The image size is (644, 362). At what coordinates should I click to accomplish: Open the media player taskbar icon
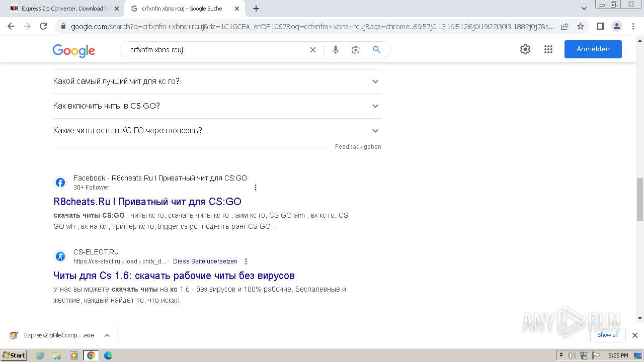tap(74, 355)
